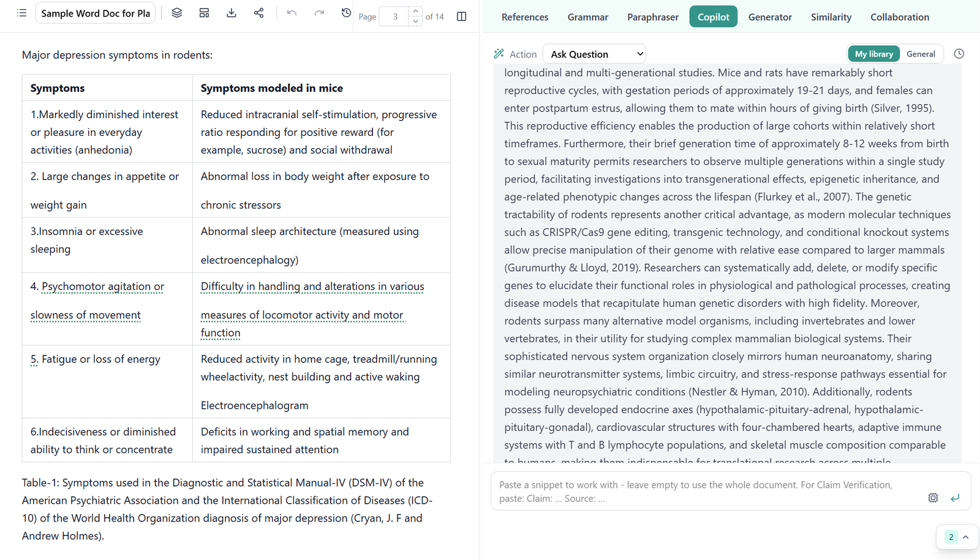Viewport: 980px width, 560px height.
Task: Select the 'Symptoms modeled in mice' header cell
Action: pos(322,88)
